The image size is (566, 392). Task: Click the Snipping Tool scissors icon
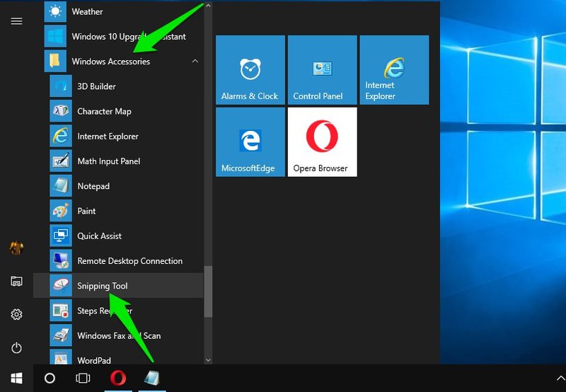click(x=61, y=285)
